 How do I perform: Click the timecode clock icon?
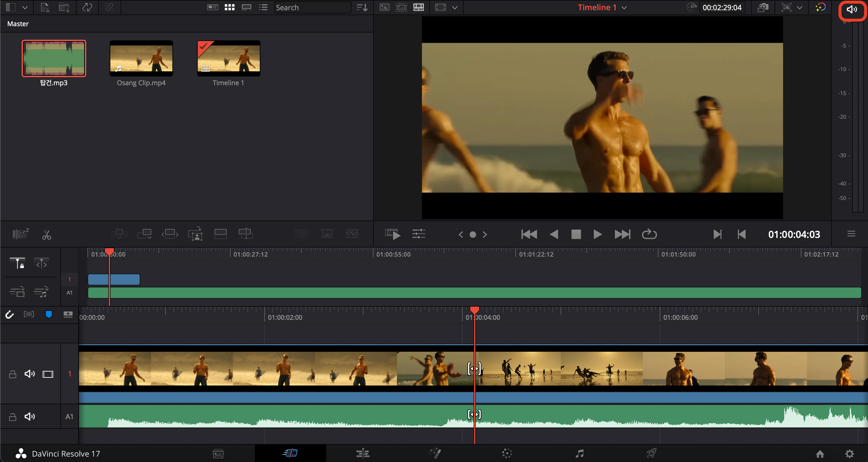(691, 8)
